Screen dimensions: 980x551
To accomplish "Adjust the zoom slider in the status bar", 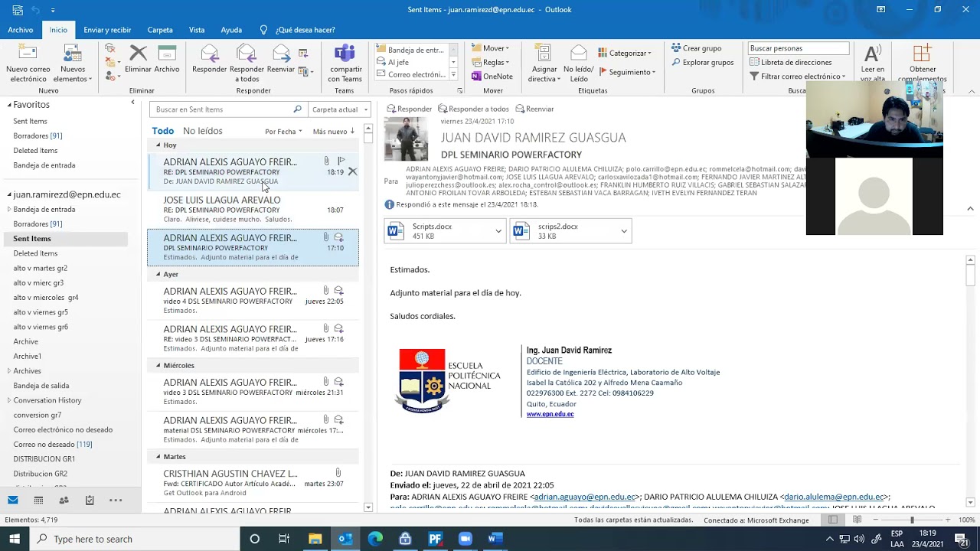I will point(912,520).
